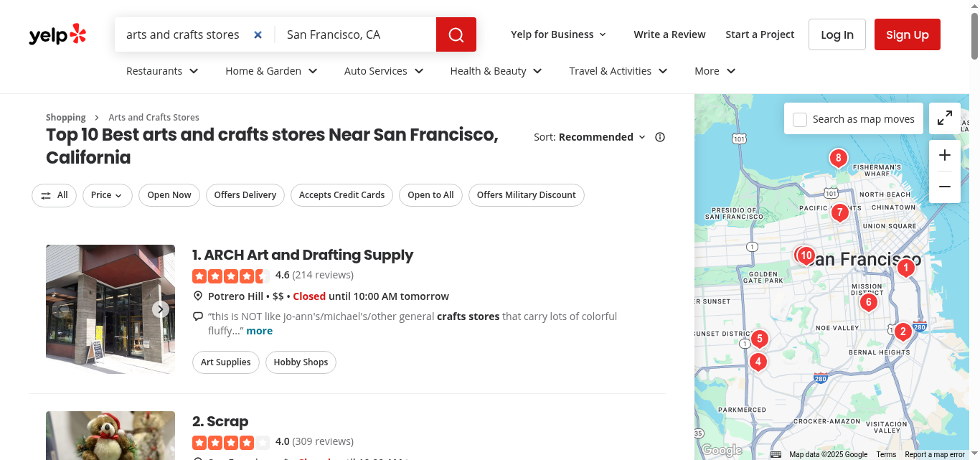
Task: Open map Terms link
Action: (x=886, y=454)
